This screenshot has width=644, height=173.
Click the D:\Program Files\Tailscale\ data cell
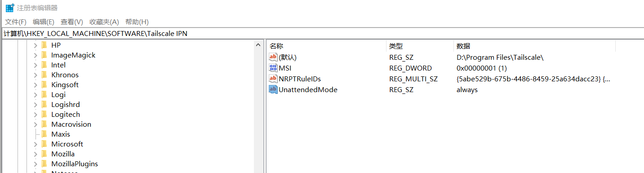click(500, 57)
